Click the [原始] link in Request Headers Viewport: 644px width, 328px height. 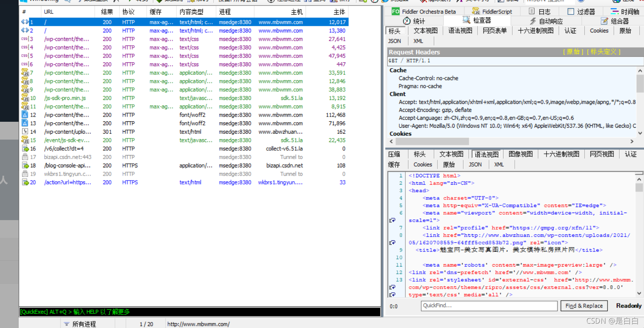[573, 52]
